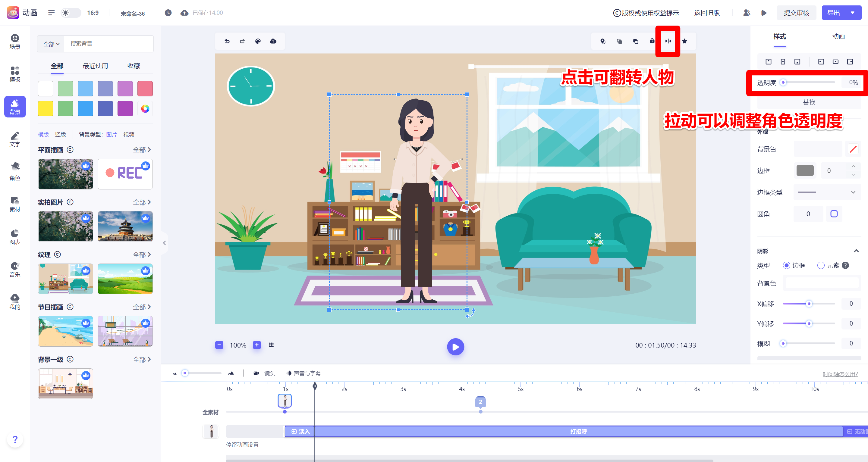Image resolution: width=868 pixels, height=462 pixels.
Task: Open 声音与字幕 settings
Action: coord(303,373)
